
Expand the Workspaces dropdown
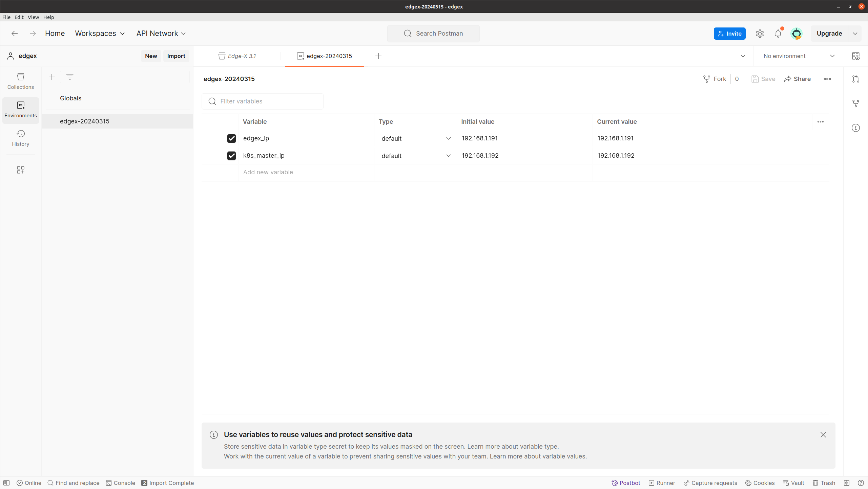coord(100,33)
